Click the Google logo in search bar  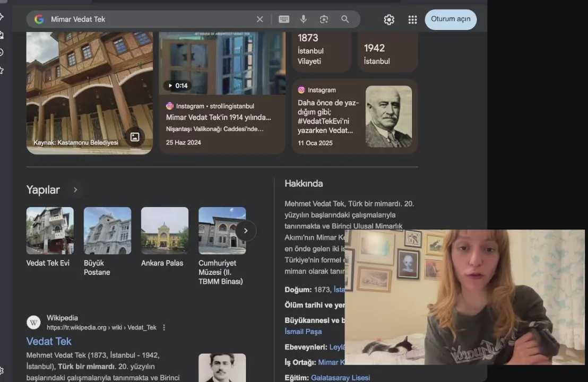[39, 19]
